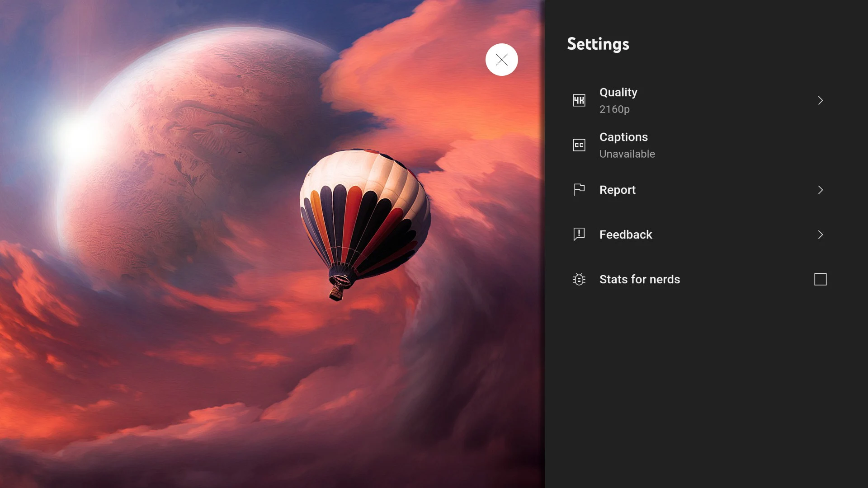Click the Unavailable captions status text
This screenshot has height=488, width=868.
(x=627, y=154)
